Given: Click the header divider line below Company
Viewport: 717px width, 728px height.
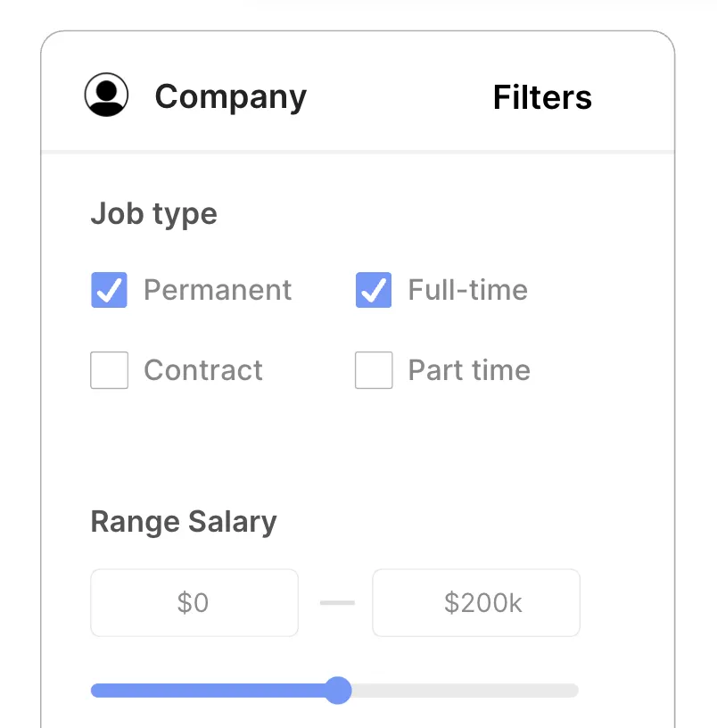Looking at the screenshot, I should (x=357, y=152).
